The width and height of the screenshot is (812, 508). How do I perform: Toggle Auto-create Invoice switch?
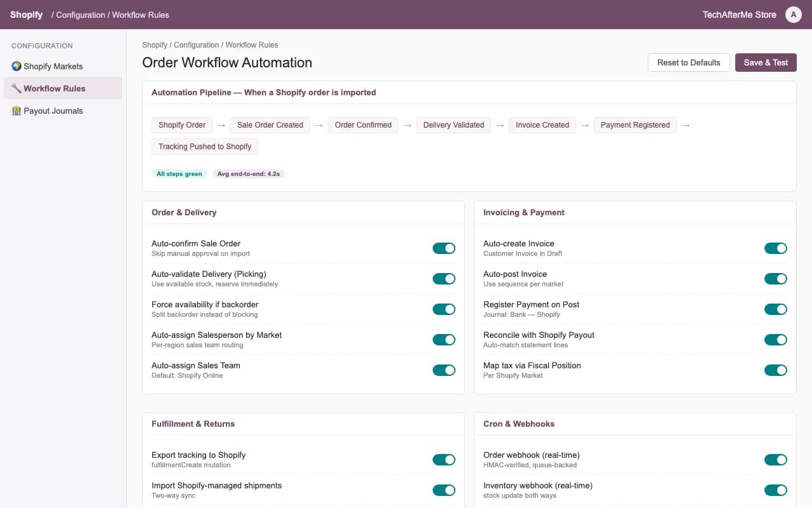(x=776, y=248)
